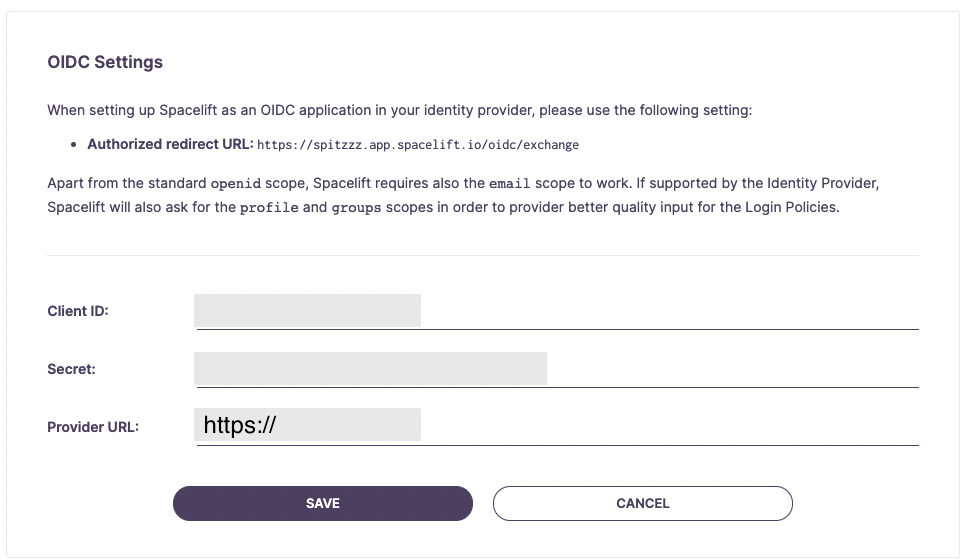Click the 'Client ID:' label
The image size is (971, 560).
click(x=78, y=311)
